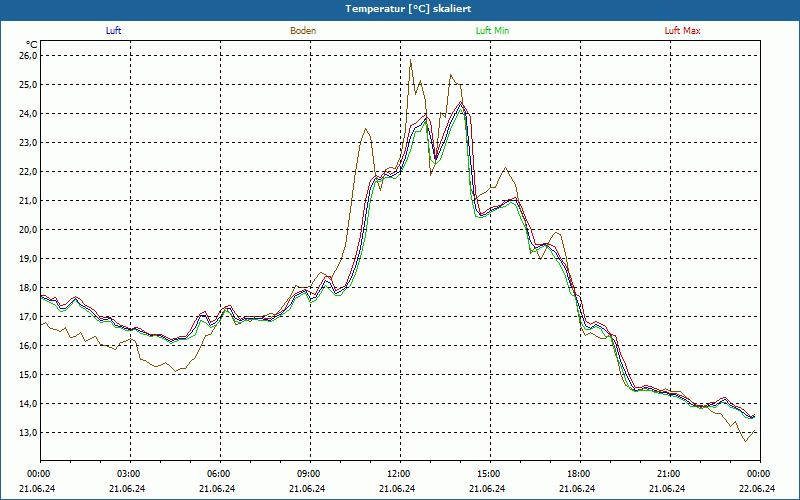The image size is (800, 500).
Task: Click the 16,0 y-axis value
Action: [x=29, y=345]
